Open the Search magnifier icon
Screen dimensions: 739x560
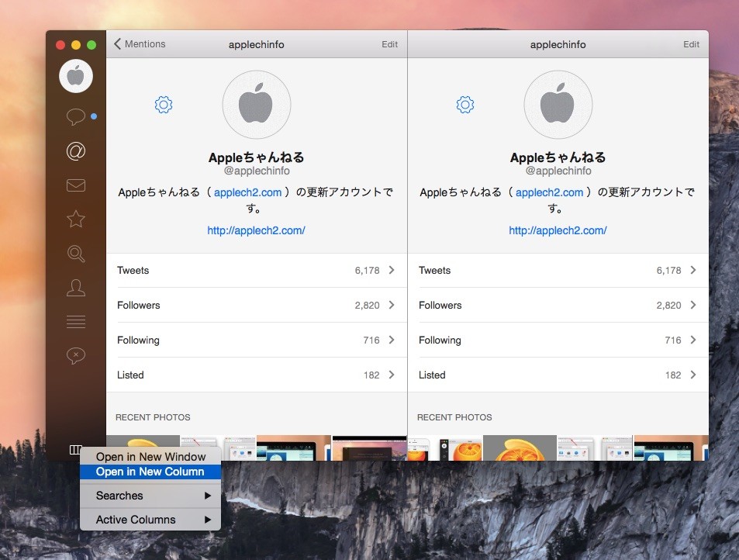[76, 254]
